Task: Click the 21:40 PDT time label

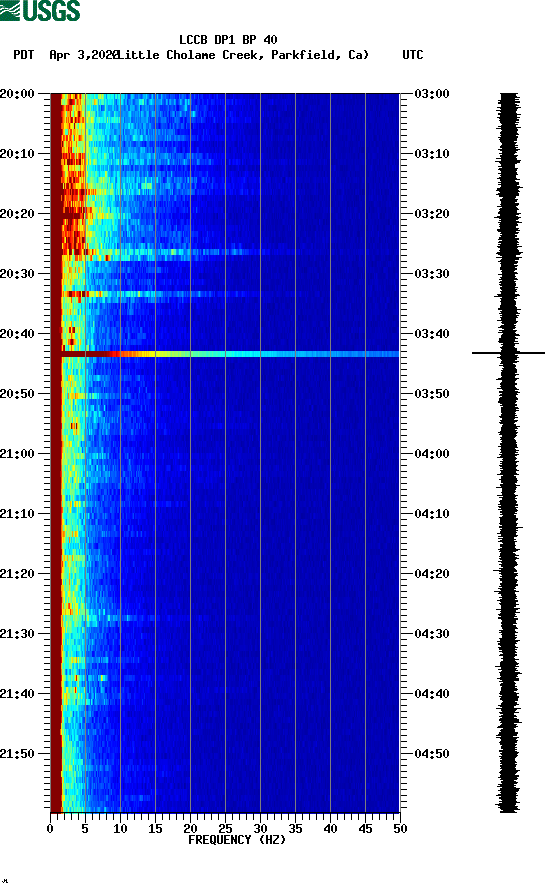Action: point(18,694)
